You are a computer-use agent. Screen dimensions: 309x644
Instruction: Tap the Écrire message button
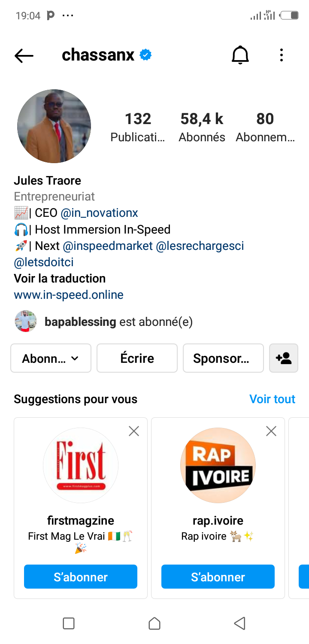(x=137, y=358)
